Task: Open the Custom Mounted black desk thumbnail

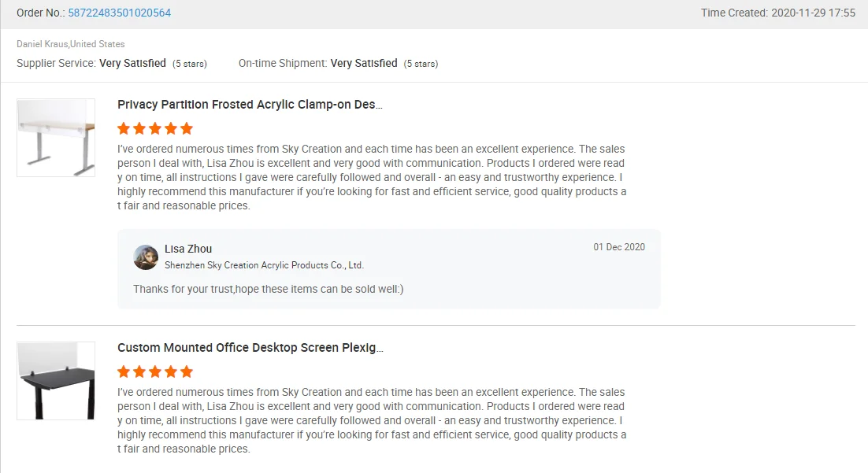Action: tap(56, 381)
